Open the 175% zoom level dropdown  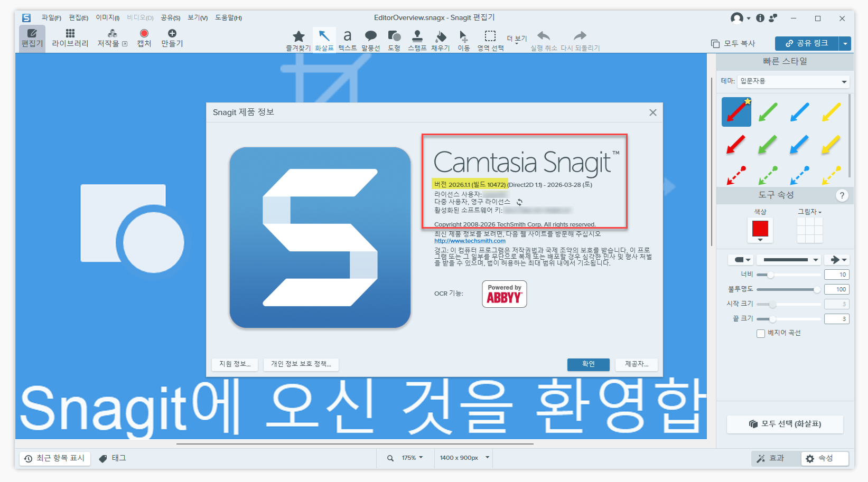pos(412,458)
